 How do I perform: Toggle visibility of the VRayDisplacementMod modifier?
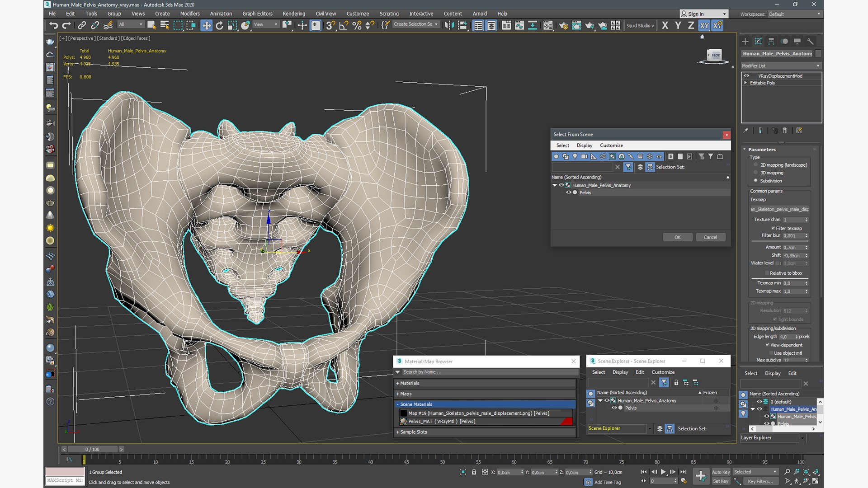click(746, 76)
